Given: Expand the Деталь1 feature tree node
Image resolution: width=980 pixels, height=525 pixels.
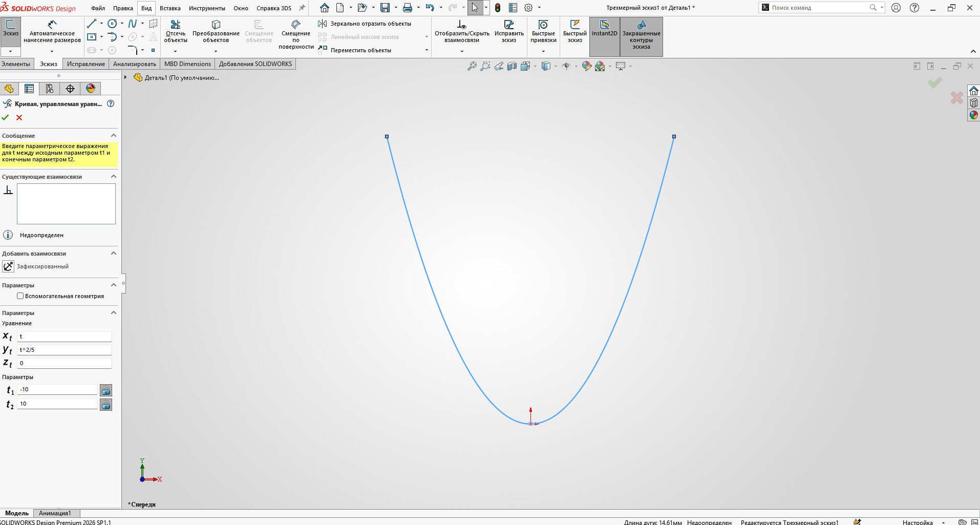Looking at the screenshot, I should (x=125, y=77).
